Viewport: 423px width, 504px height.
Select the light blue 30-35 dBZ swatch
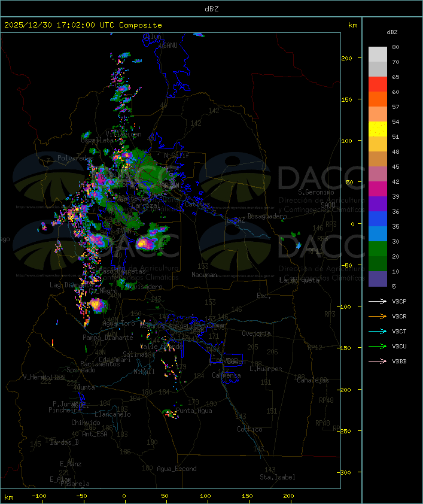pyautogui.click(x=378, y=234)
